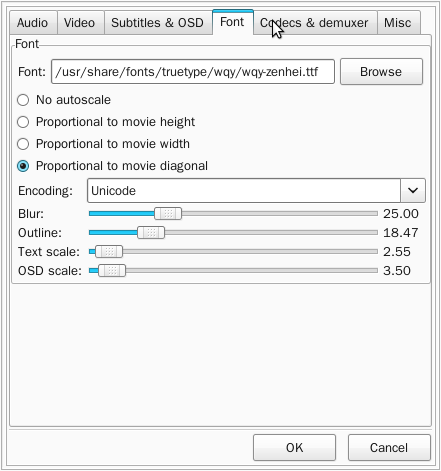Open the Misc tab
Viewport: 441px width, 471px height.
pyautogui.click(x=398, y=23)
